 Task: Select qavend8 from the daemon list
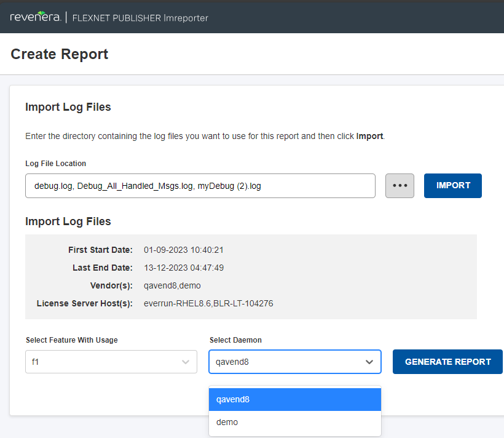(294, 399)
